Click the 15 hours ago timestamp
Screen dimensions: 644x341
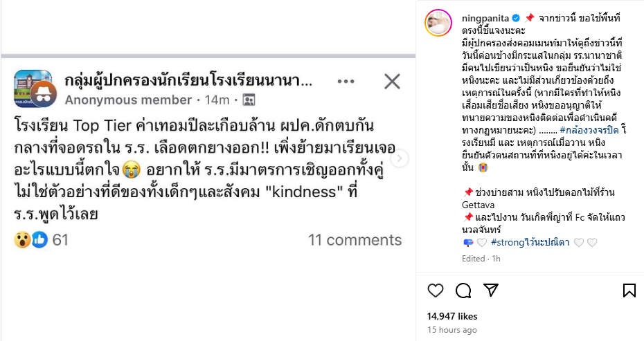click(451, 330)
